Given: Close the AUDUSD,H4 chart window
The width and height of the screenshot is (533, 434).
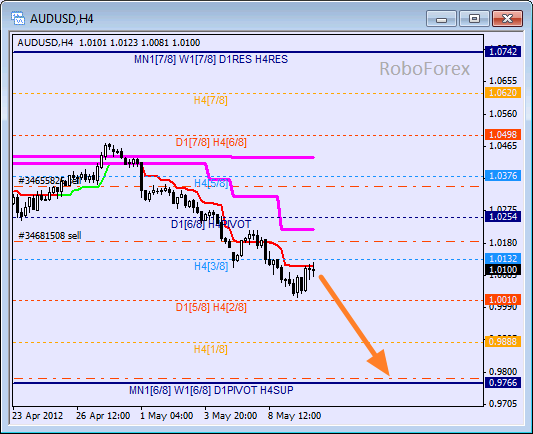Looking at the screenshot, I should click(507, 19).
